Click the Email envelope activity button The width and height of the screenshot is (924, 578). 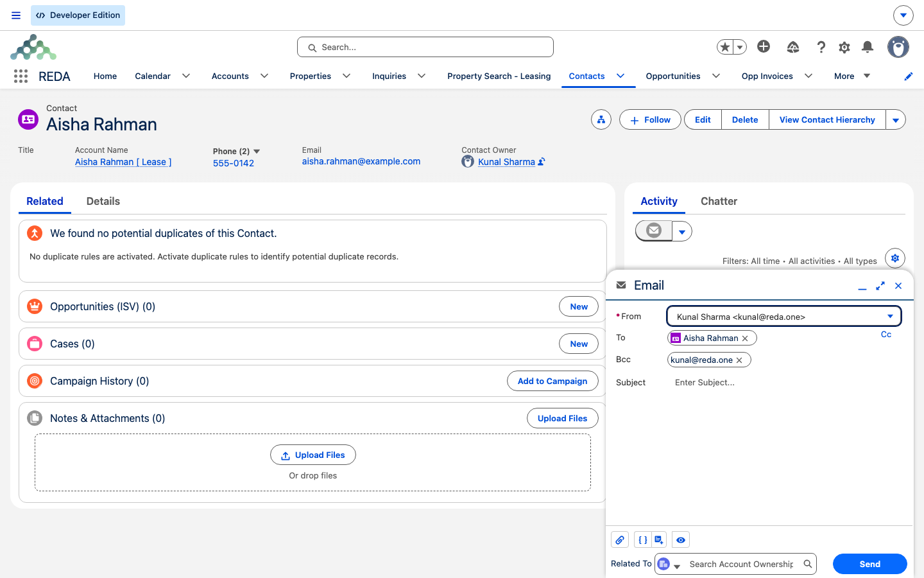[654, 231]
